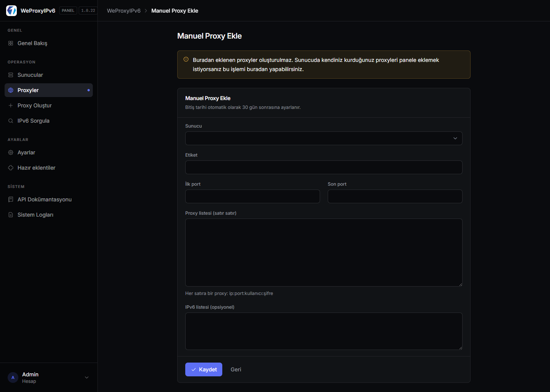
Task: Click the Kaydet button
Action: tap(204, 369)
